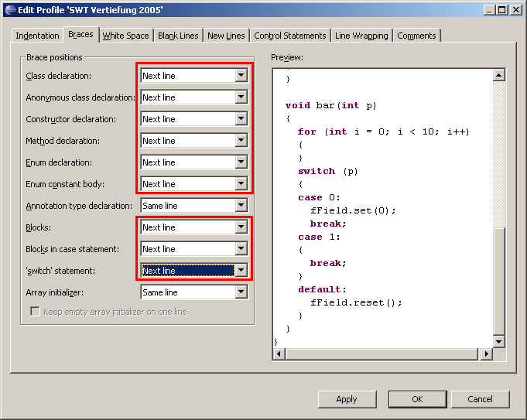
Task: Click preview scrollbar up arrow
Action: click(498, 75)
